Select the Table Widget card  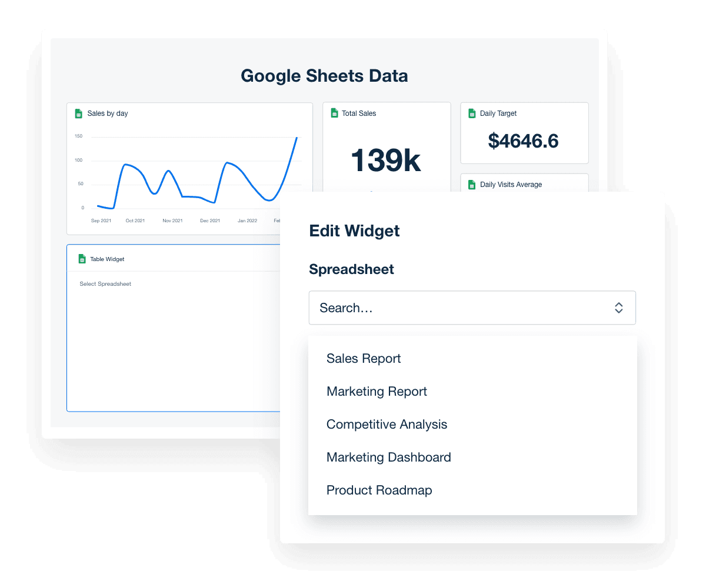[176, 329]
